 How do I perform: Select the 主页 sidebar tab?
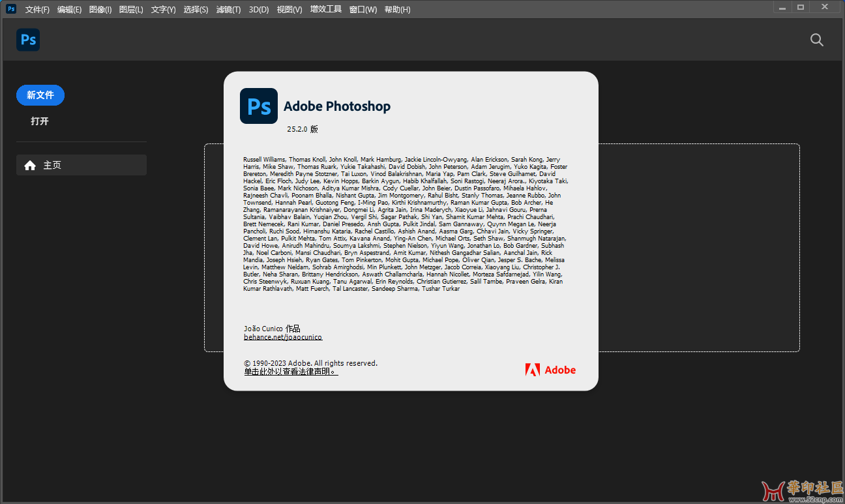click(x=82, y=165)
